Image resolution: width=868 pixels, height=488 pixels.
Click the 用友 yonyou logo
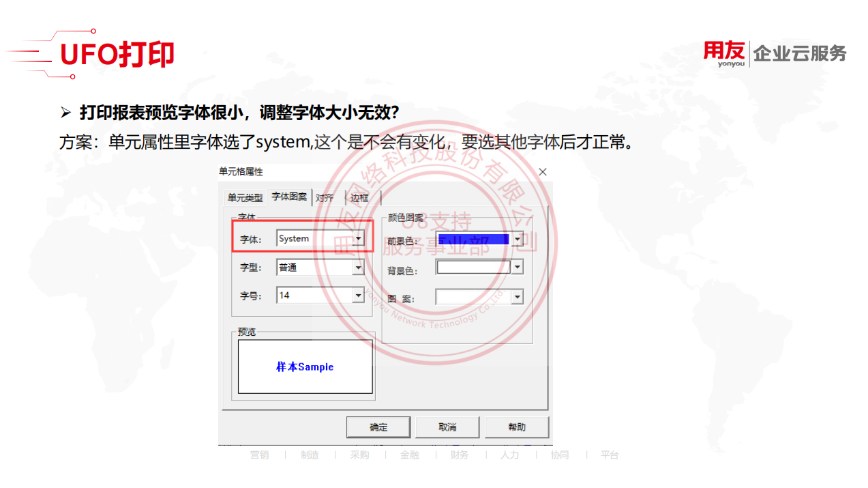point(725,54)
